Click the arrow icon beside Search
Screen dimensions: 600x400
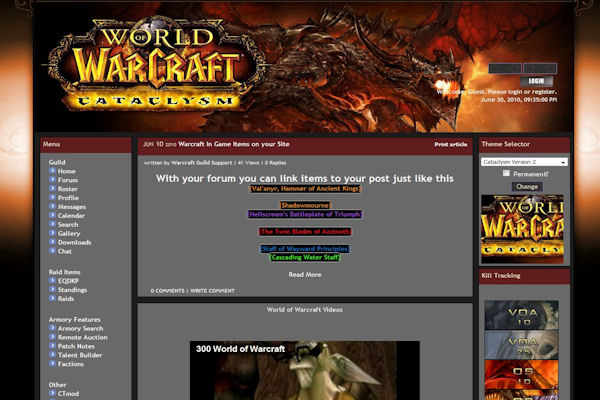[x=52, y=224]
